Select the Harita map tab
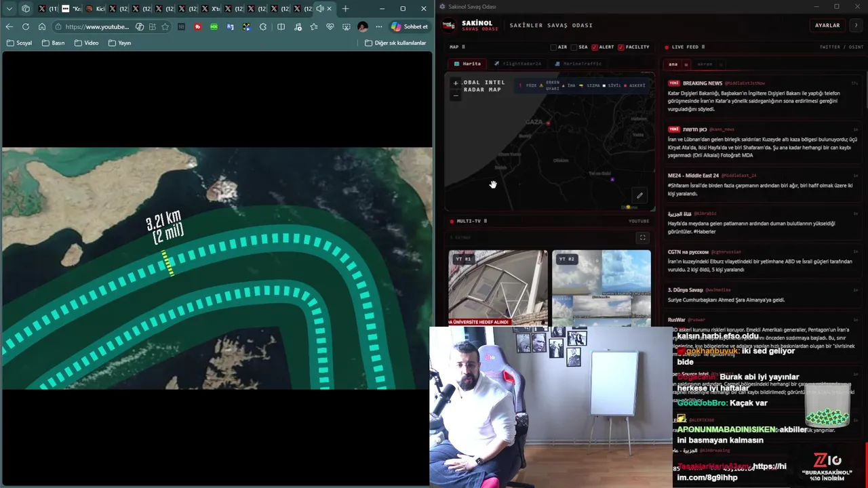This screenshot has height=488, width=868. 467,64
